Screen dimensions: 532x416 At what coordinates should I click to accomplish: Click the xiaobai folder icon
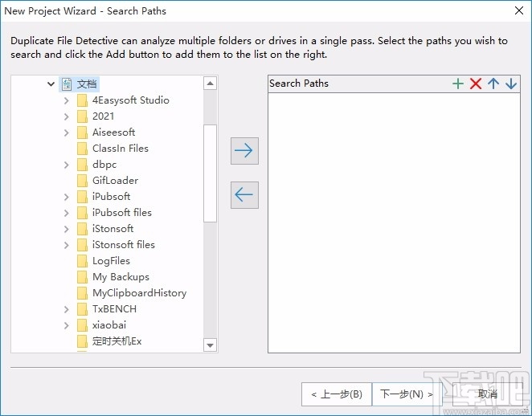point(82,325)
